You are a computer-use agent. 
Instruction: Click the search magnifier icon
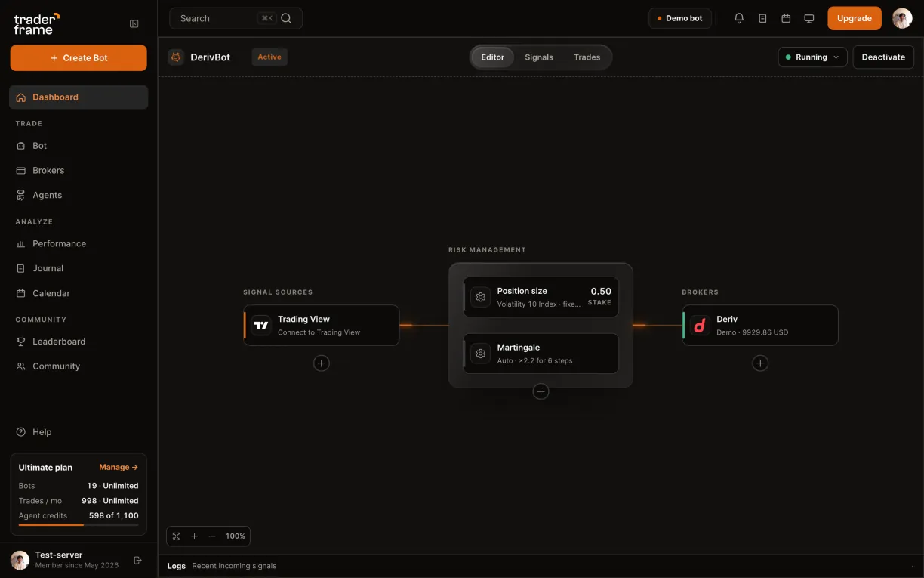tap(286, 18)
